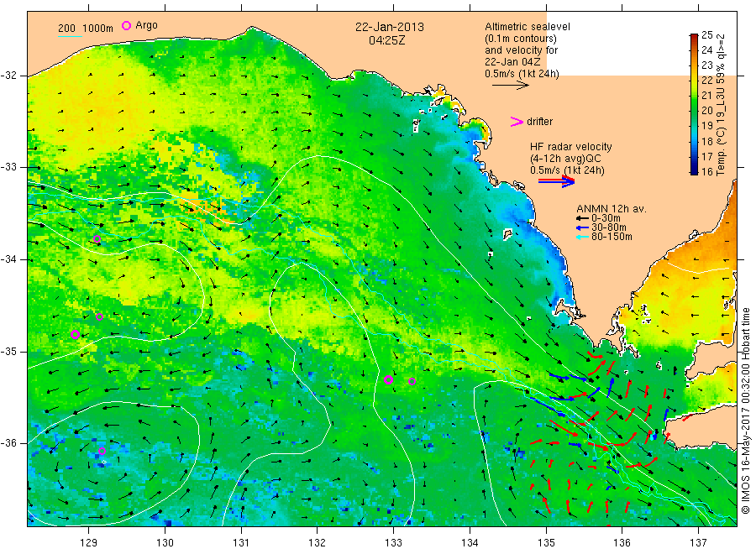The width and height of the screenshot is (756, 554).
Task: Click the "30-80m" depth label
Action: pyautogui.click(x=609, y=227)
